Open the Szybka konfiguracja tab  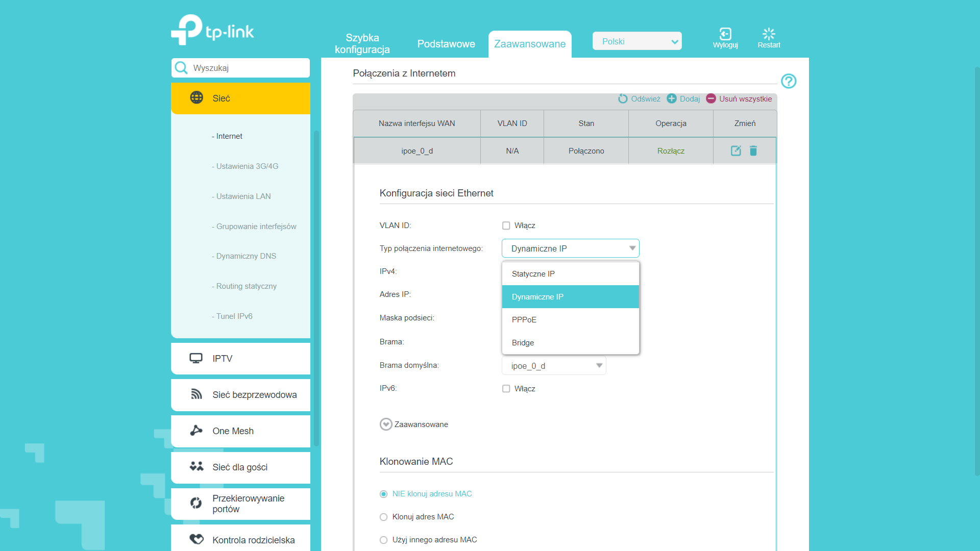362,43
